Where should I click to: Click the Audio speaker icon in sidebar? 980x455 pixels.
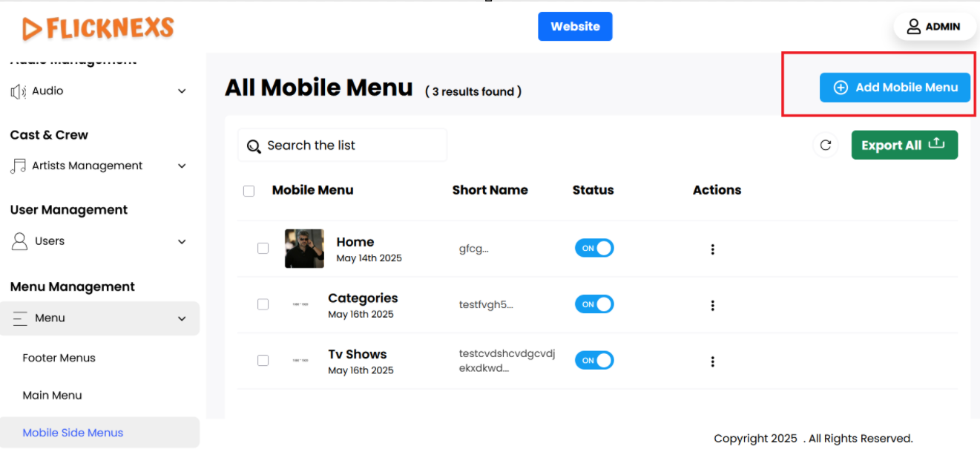pyautogui.click(x=19, y=91)
